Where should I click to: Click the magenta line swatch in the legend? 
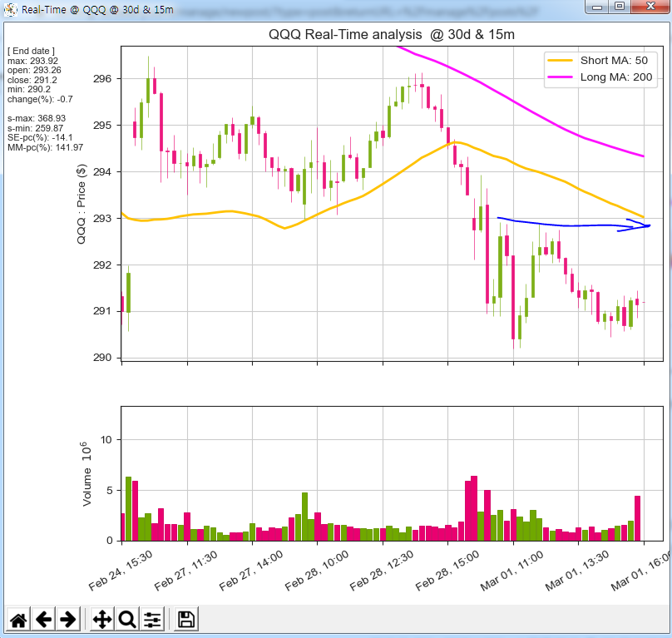pyautogui.click(x=561, y=77)
